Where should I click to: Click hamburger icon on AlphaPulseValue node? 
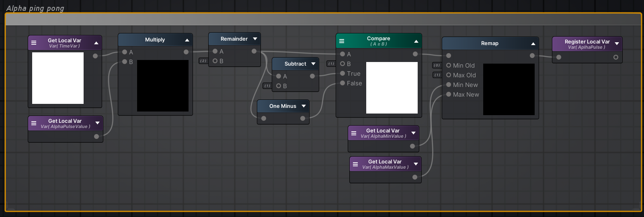pyautogui.click(x=34, y=123)
